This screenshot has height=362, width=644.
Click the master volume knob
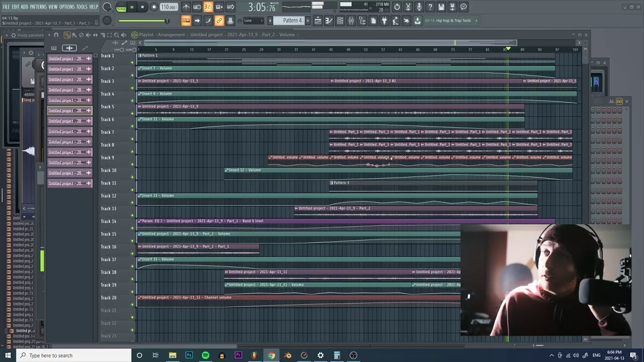(107, 7)
